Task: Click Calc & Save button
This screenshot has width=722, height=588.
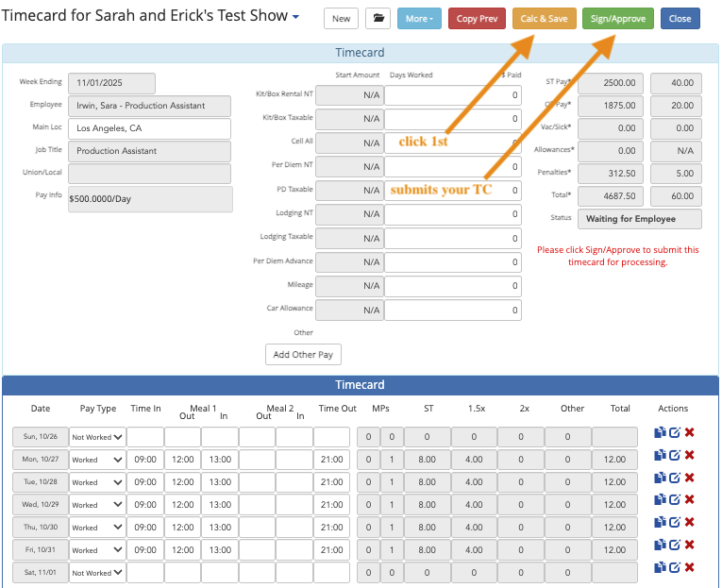Action: pos(544,19)
